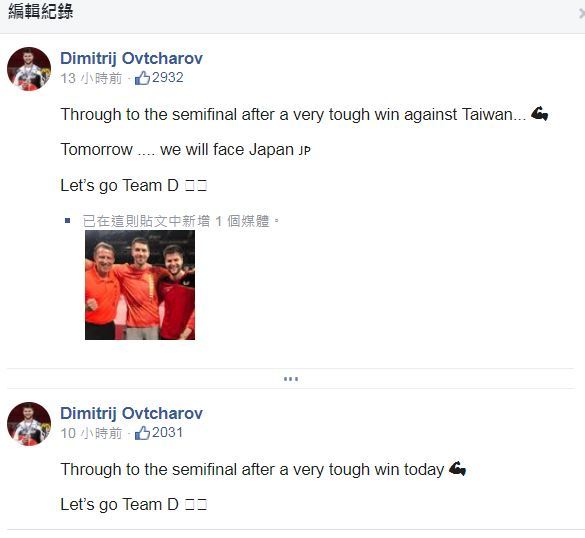Open the added photo of three men
The width and height of the screenshot is (585, 538).
(140, 285)
